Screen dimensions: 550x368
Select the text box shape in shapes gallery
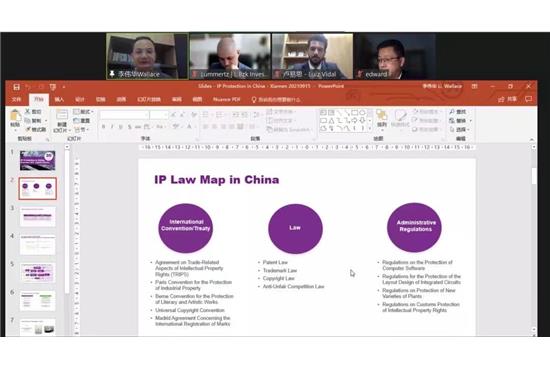(x=323, y=113)
